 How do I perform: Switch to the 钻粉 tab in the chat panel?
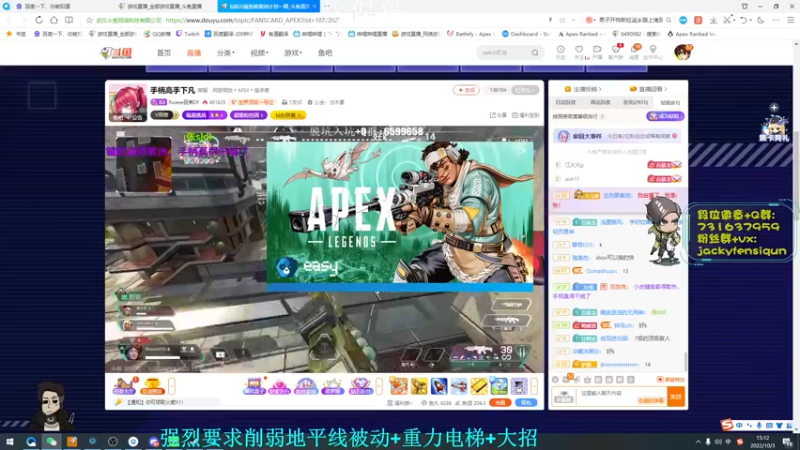670,103
